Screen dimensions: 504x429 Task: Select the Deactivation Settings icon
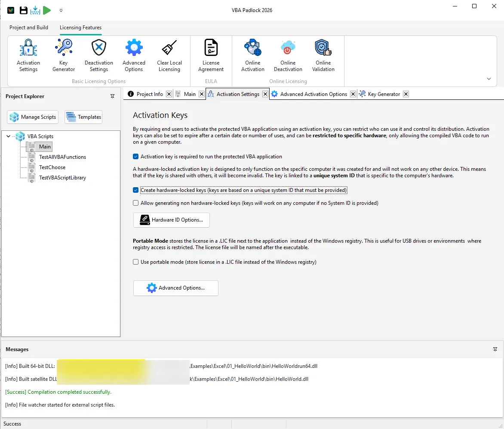point(98,55)
